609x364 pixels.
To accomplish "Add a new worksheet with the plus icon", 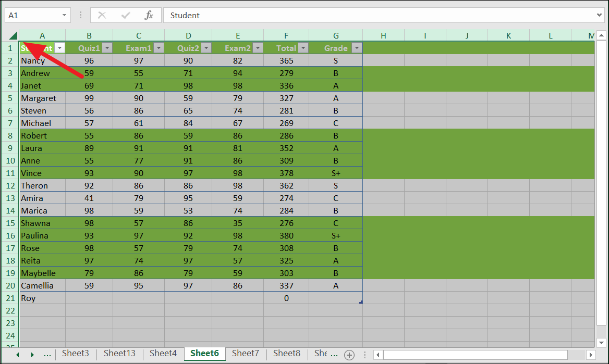I will click(349, 354).
